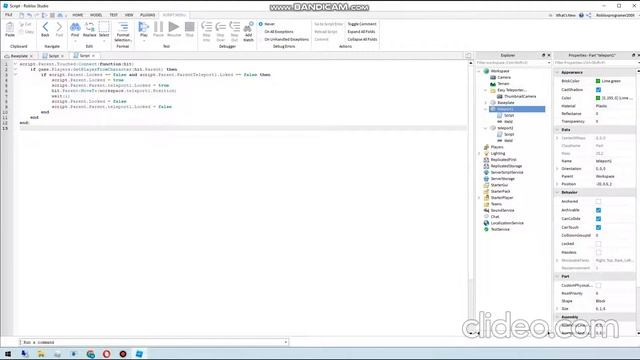Open the HOME ribbon tab
This screenshot has height=360, width=640.
pos(78,15)
